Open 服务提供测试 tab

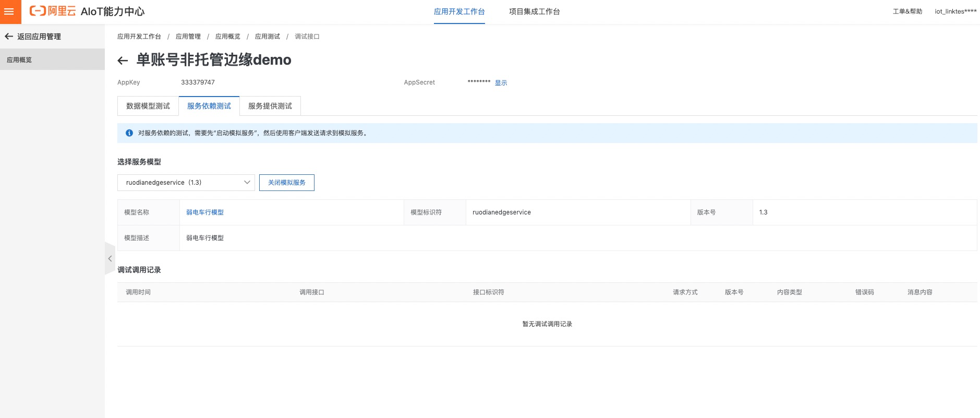tap(270, 106)
